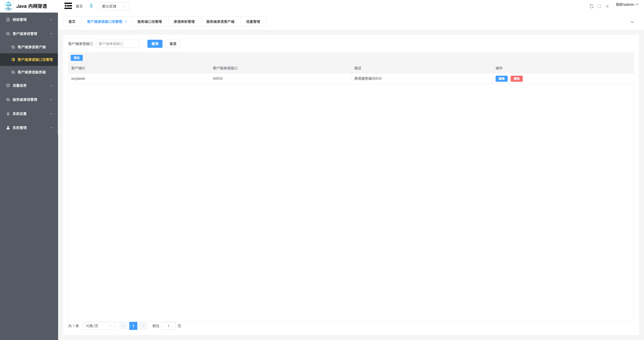Click the refresh icon in the top bar

point(592,6)
